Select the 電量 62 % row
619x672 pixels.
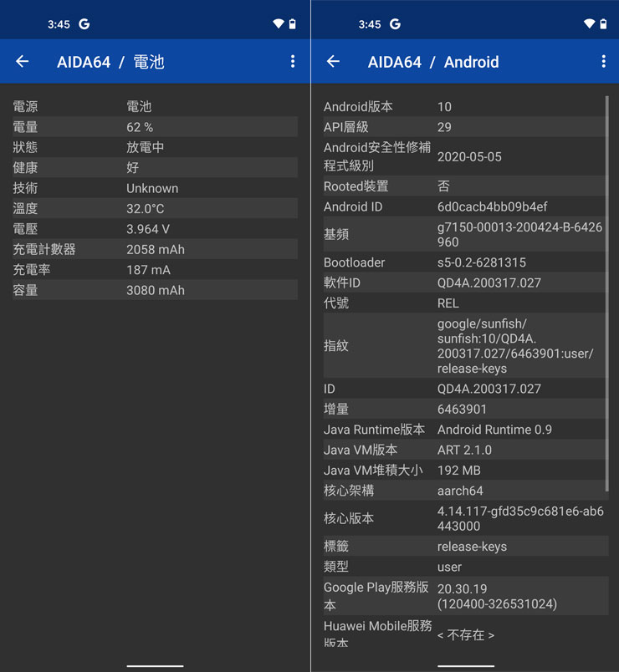pos(155,127)
